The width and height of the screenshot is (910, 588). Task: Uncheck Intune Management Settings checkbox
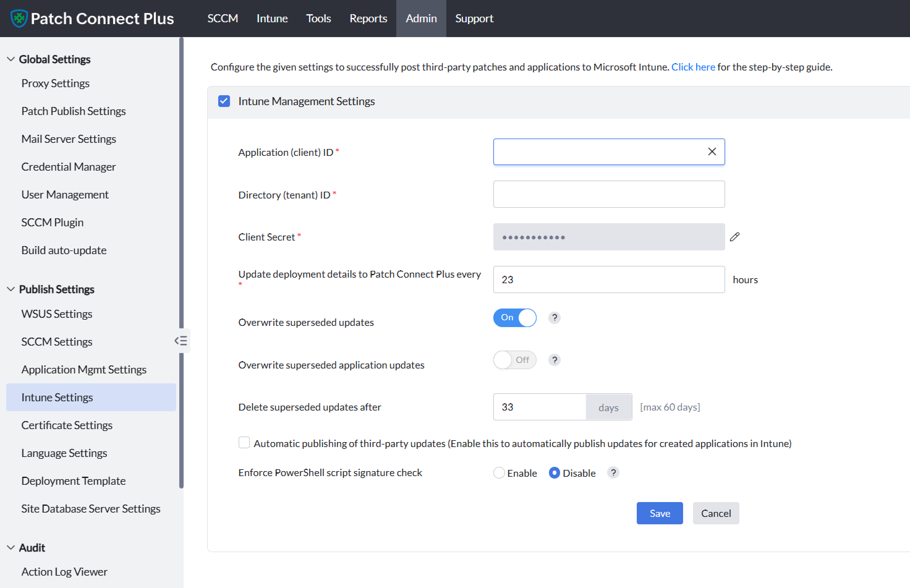pos(224,101)
